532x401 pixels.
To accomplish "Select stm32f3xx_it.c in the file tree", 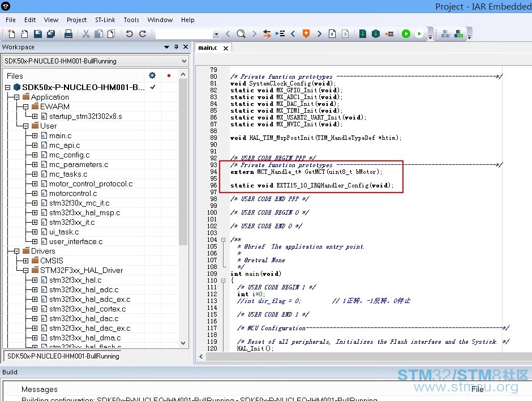I will tap(72, 223).
